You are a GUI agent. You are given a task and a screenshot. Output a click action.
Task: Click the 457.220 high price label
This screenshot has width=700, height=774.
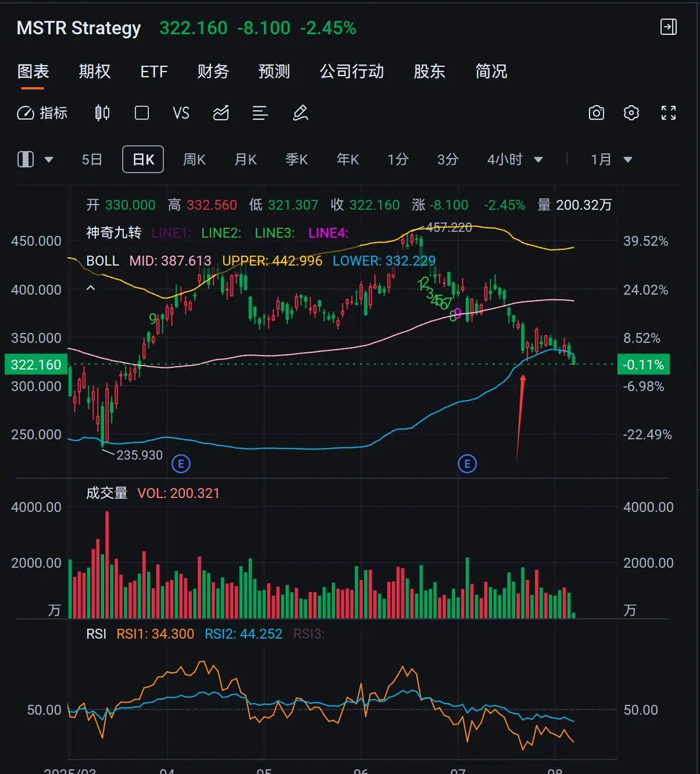click(448, 228)
